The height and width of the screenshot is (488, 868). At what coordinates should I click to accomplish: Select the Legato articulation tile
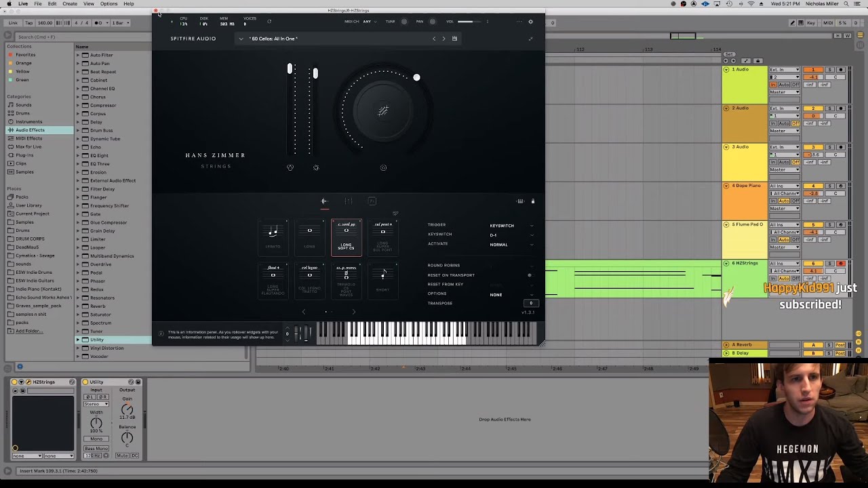[x=273, y=237]
